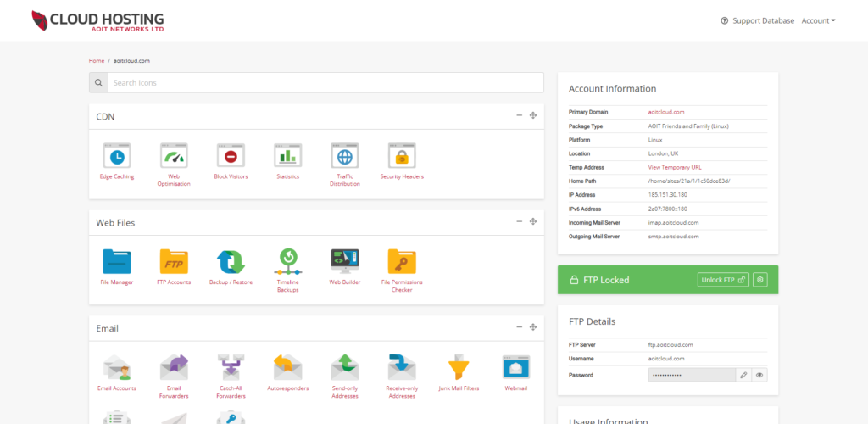Open Support Database link
The image size is (868, 424).
(x=757, y=20)
